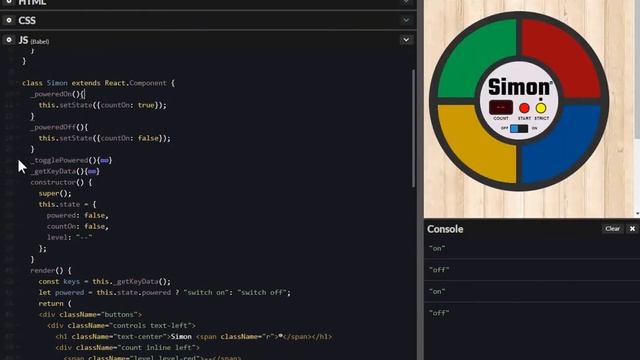Click on 'class Simon extends React.Component' line
640x360 pixels.
[98, 83]
